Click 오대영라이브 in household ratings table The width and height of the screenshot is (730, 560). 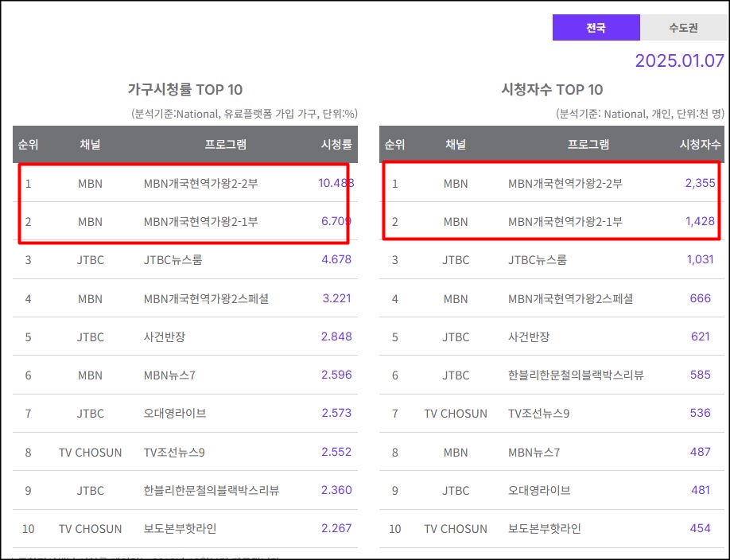[175, 414]
